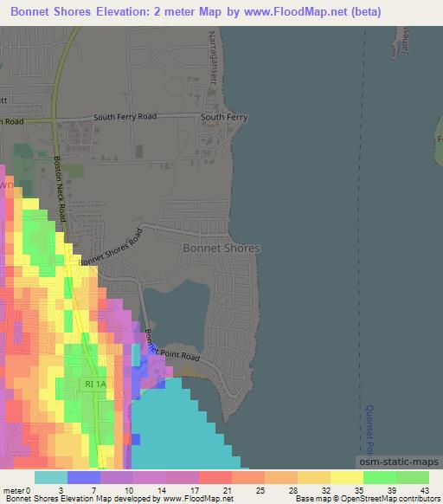Click the legend value 17

point(195,491)
